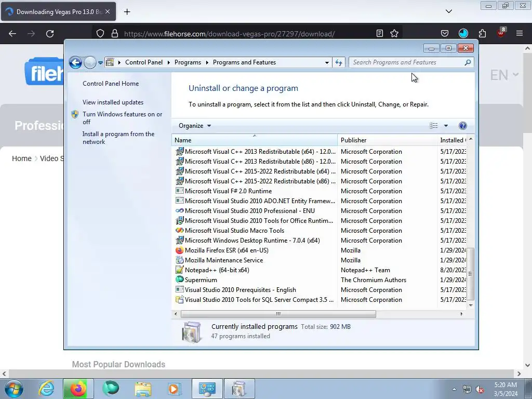Screen dimensions: 532x399
Task: Expand arrow after Control Panel breadcrumb
Action: 169,62
